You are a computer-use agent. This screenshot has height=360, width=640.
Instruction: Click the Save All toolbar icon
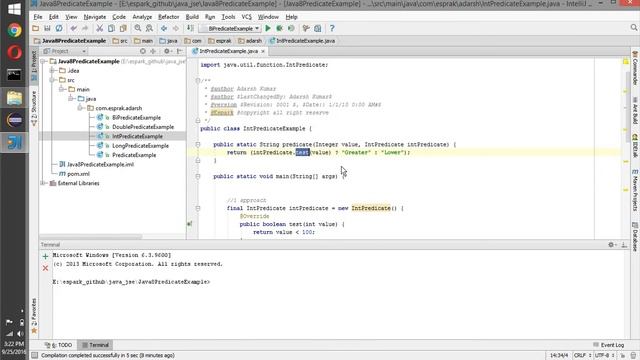tap(47, 28)
